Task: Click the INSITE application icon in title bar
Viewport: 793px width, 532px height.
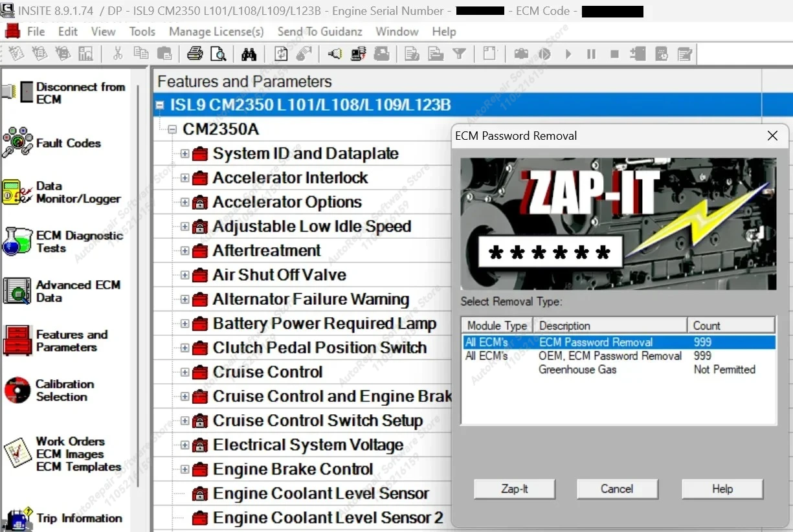Action: coord(8,10)
